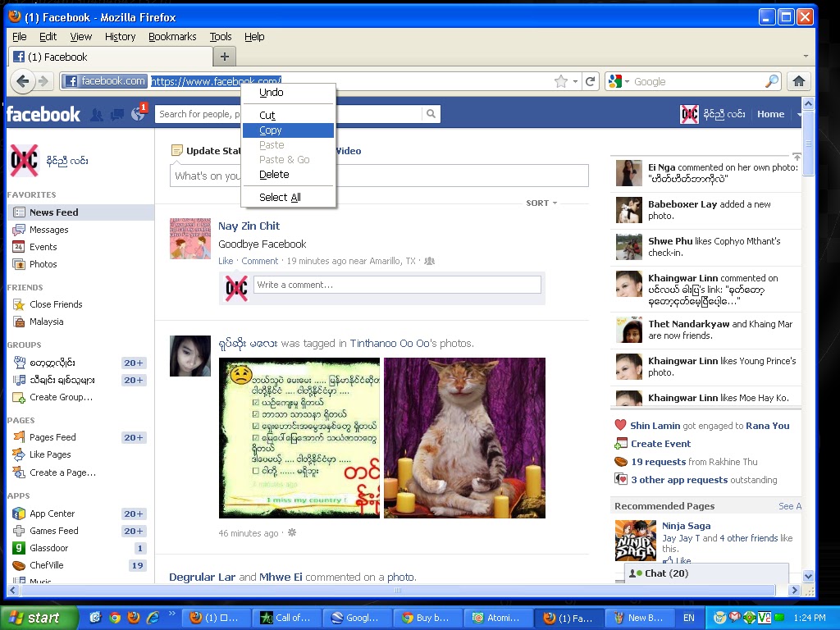Reload the page with the refresh icon
The image size is (840, 630).
[591, 81]
